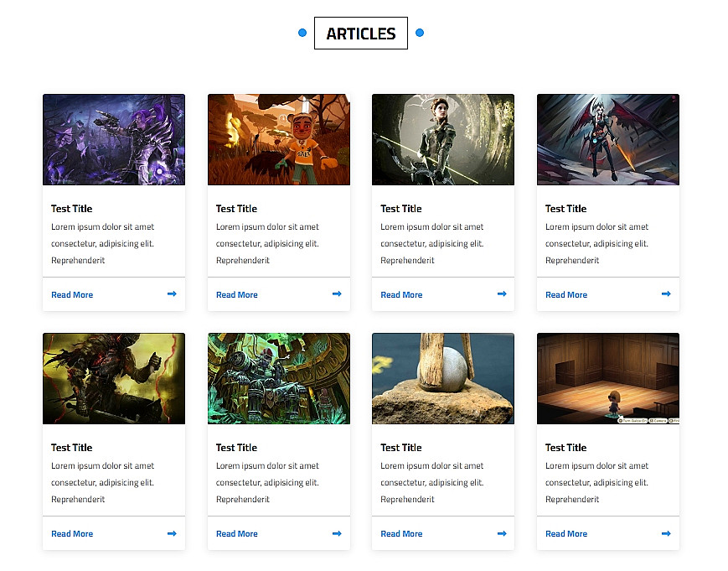Image resolution: width=728 pixels, height=571 pixels.
Task: Click the arrow icon on the stone ball card
Action: (502, 533)
